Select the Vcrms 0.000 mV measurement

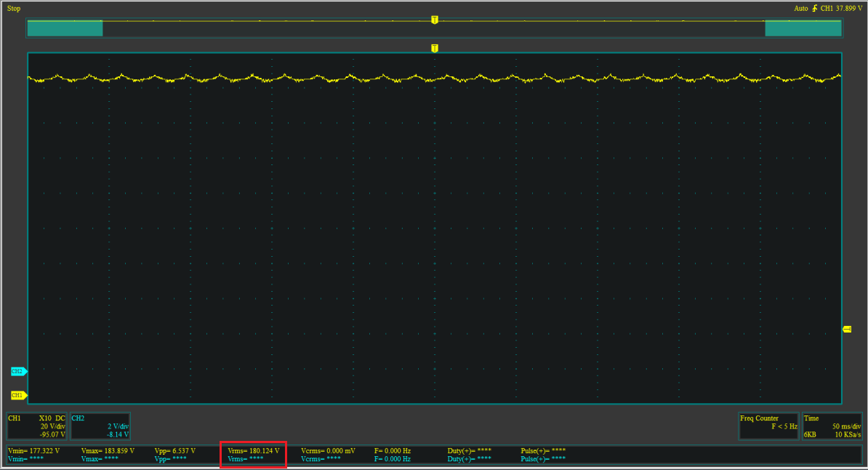tap(328, 450)
